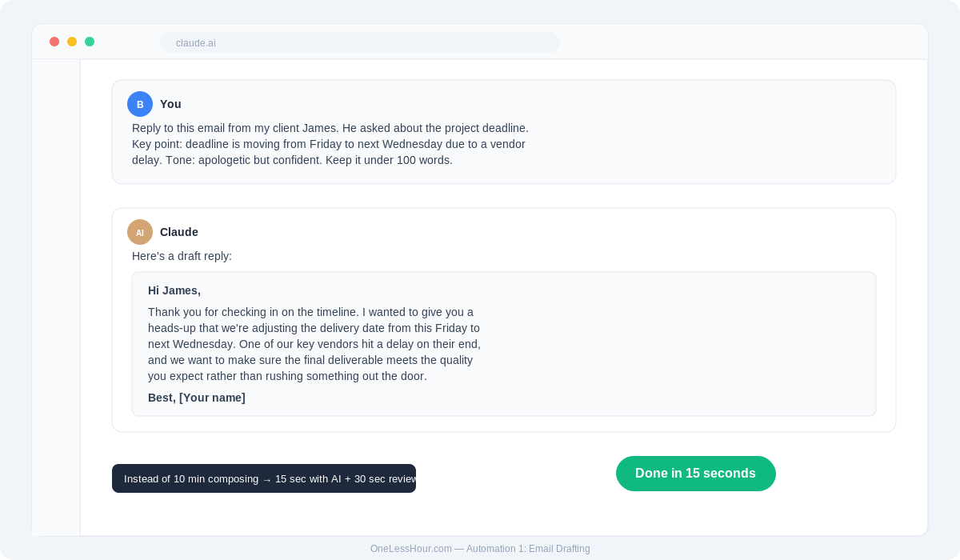The height and width of the screenshot is (560, 960).
Task: Click the red close window dot
Action: point(54,42)
